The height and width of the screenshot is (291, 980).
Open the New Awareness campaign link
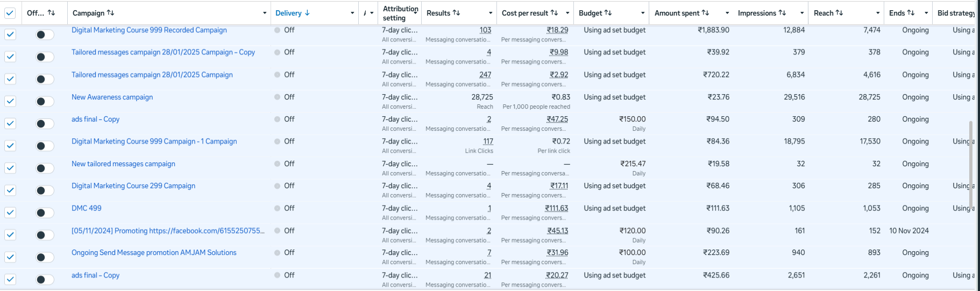[x=112, y=97]
